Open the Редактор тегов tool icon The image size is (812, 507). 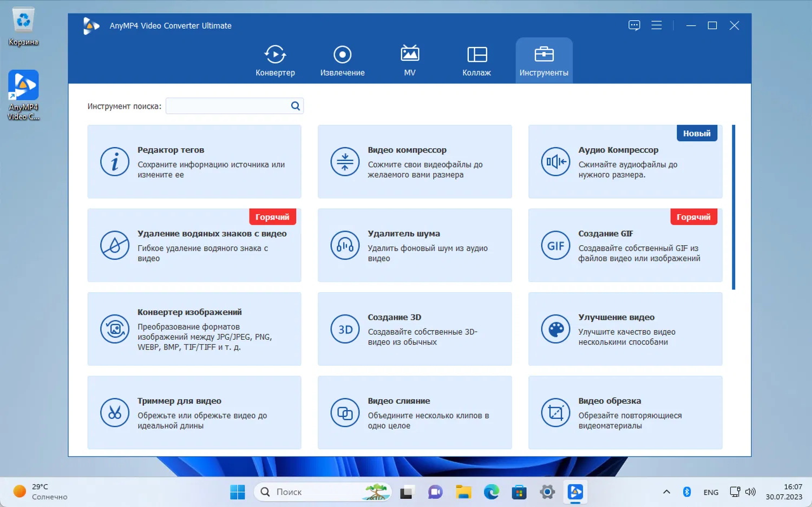(115, 162)
